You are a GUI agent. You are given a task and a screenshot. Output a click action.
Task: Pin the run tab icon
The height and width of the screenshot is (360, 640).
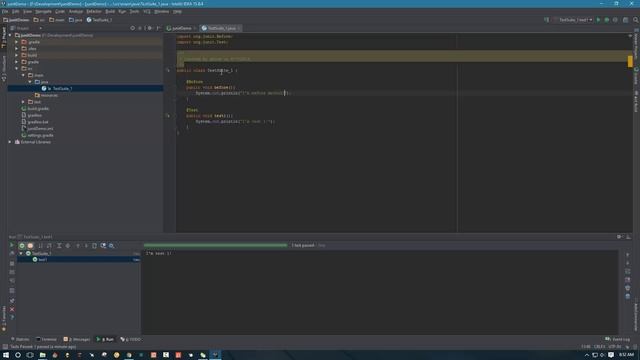pyautogui.click(x=12, y=301)
